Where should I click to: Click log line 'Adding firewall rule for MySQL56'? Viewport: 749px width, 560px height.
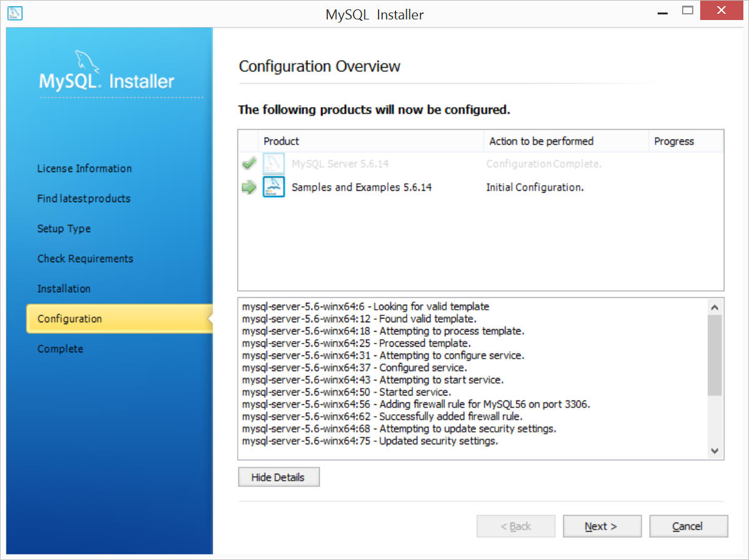[x=416, y=404]
